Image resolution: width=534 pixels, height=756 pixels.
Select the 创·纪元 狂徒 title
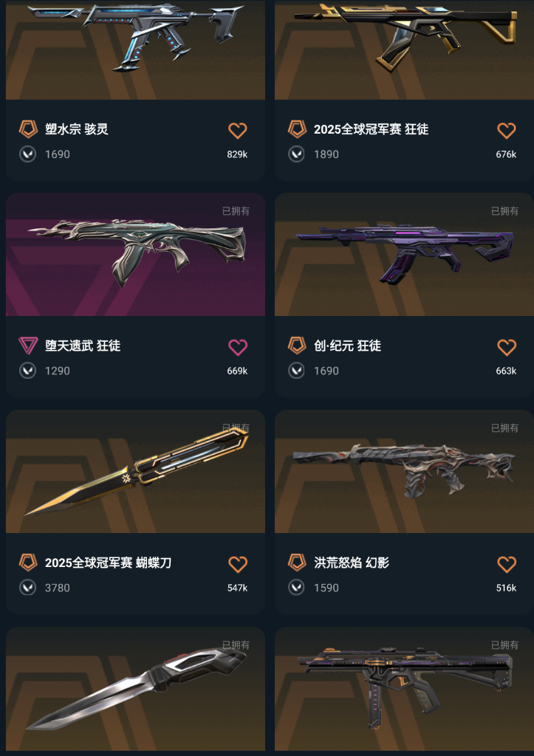tap(347, 346)
